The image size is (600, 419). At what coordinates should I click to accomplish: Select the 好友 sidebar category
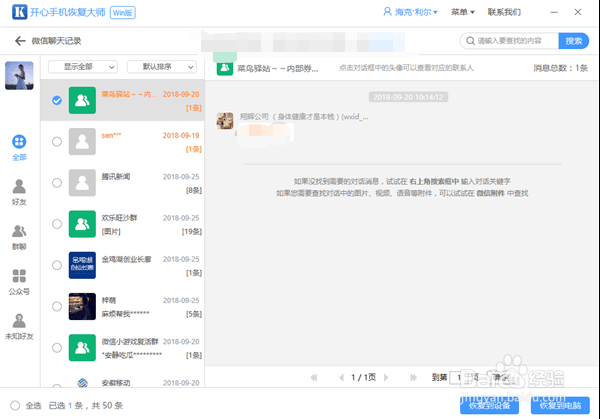(x=19, y=192)
